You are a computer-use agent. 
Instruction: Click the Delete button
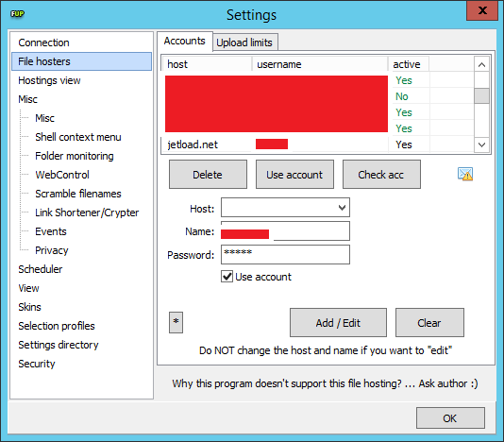tap(208, 175)
